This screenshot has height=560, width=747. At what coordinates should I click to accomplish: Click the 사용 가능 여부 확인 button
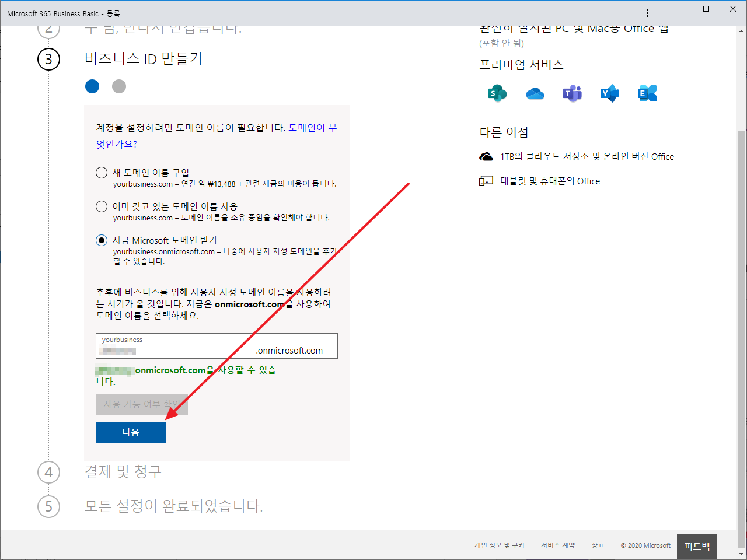(x=142, y=404)
